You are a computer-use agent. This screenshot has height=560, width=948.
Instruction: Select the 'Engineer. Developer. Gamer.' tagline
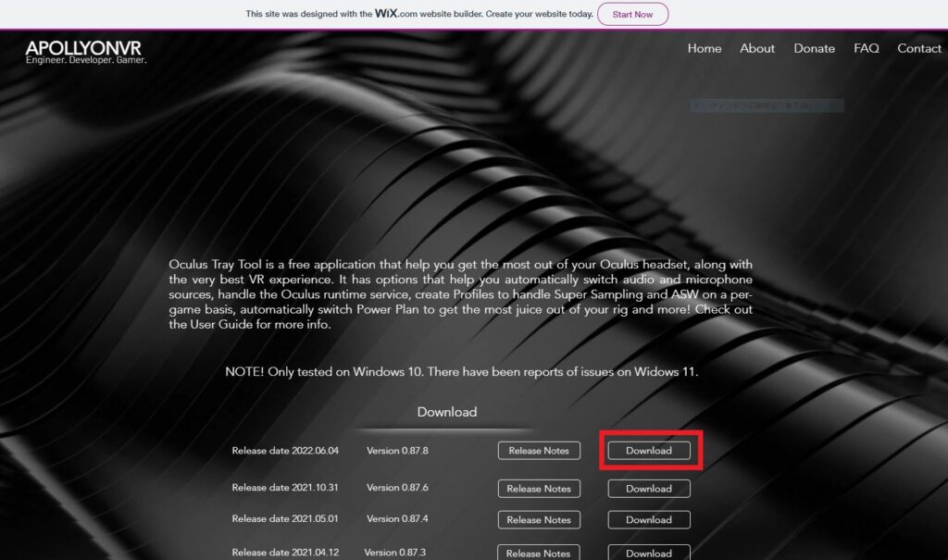[86, 60]
